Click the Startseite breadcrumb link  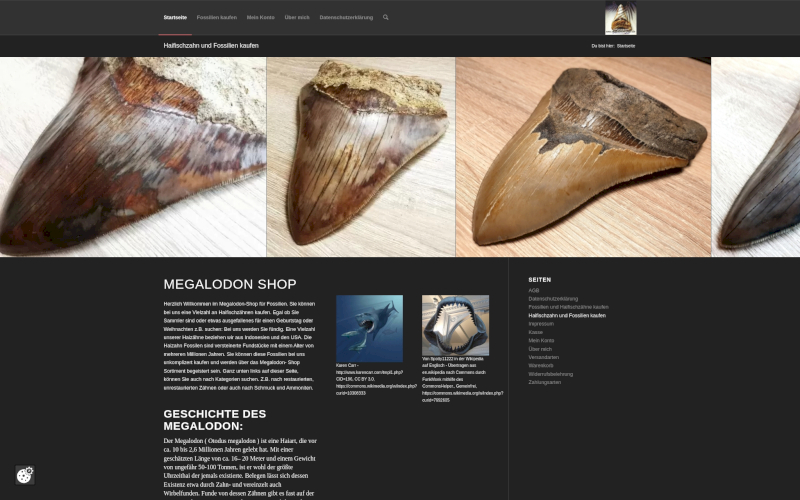pyautogui.click(x=626, y=46)
